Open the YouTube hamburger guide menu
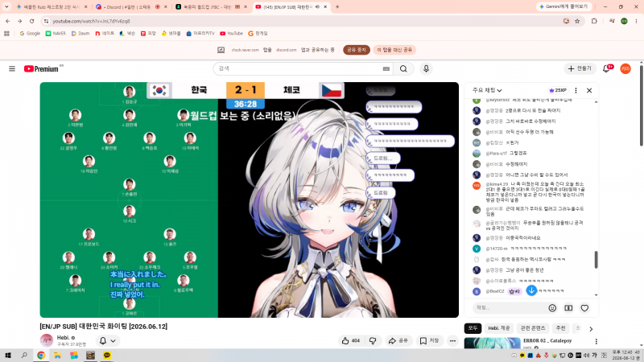Viewport: 644px width, 362px height. (12, 69)
